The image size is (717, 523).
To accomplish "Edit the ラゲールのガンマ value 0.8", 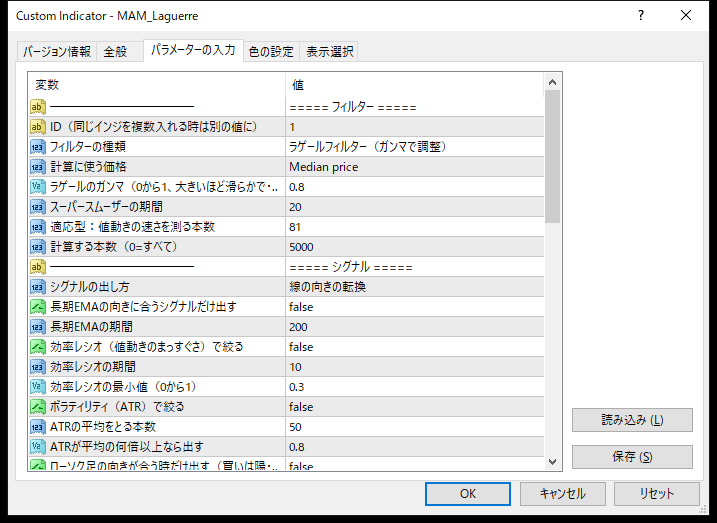I will click(x=415, y=187).
